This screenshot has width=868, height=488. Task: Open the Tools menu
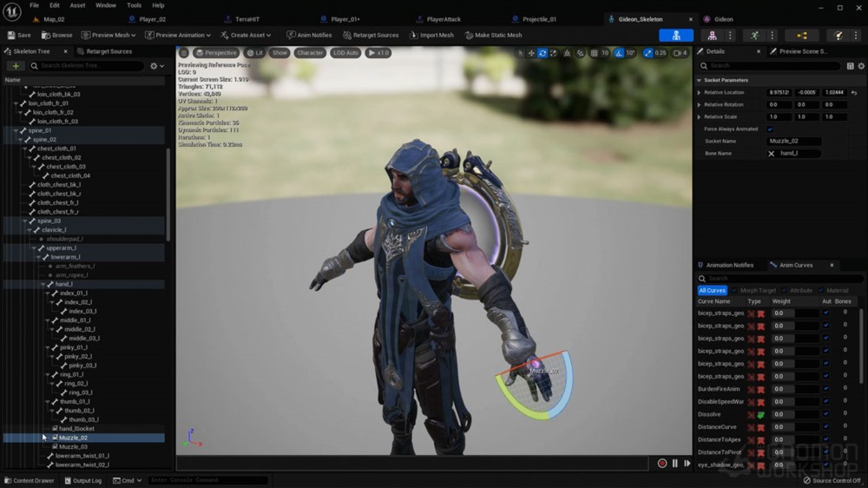click(134, 5)
